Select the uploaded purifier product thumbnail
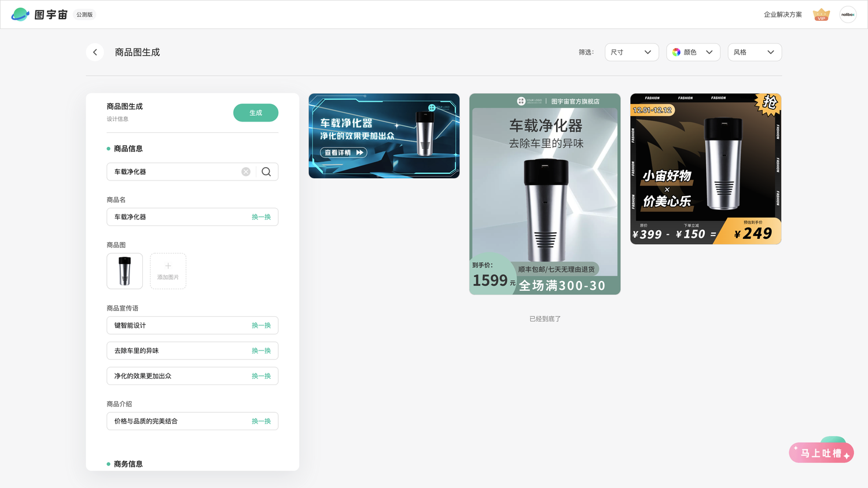This screenshot has height=488, width=868. (124, 271)
